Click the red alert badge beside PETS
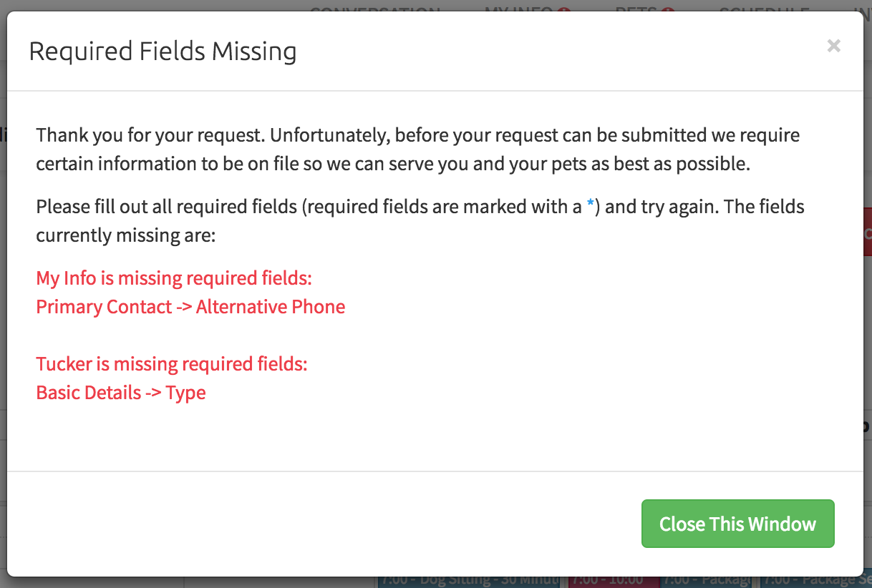Image resolution: width=872 pixels, height=588 pixels. coord(669,10)
